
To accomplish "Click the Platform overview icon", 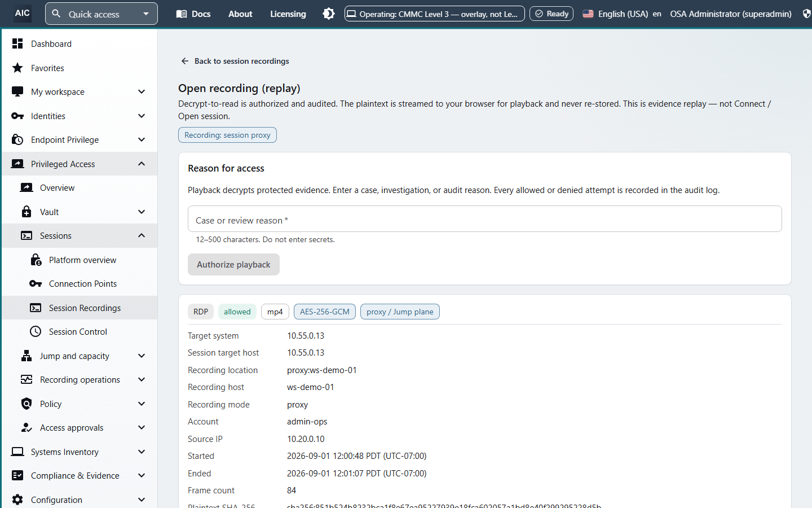I will click(36, 260).
